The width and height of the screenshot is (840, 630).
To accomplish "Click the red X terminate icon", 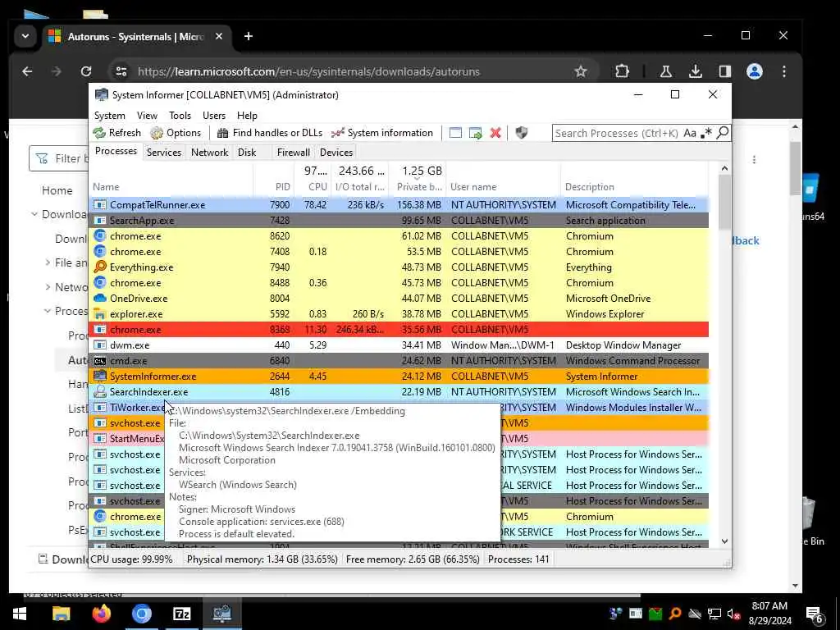I will tap(495, 133).
